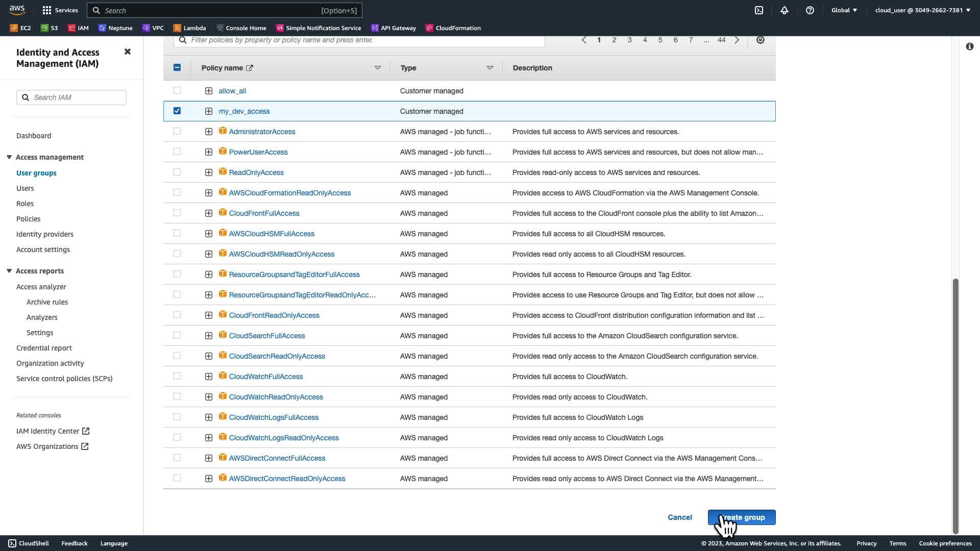Collapse the Access management section
Viewport: 980px width, 551px height.
9,157
